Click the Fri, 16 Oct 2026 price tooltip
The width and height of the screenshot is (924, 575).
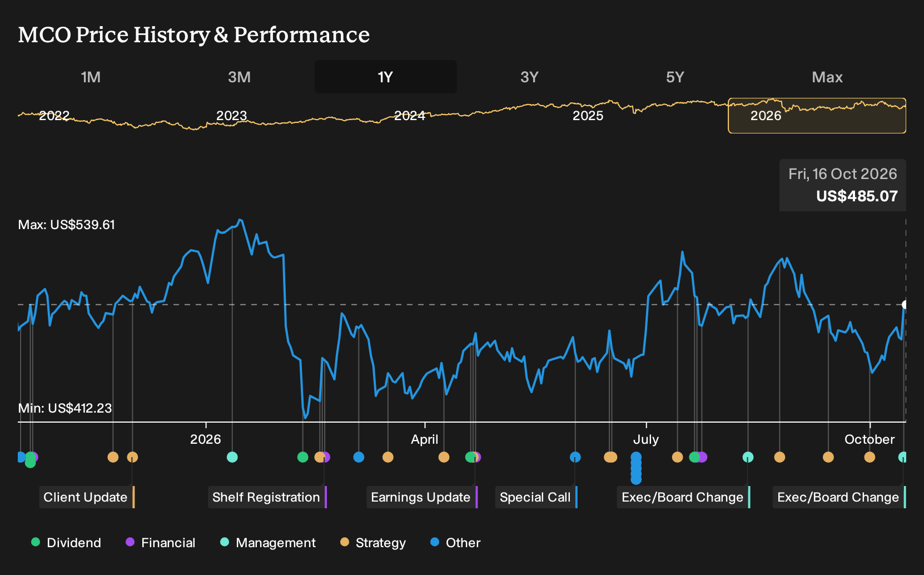point(842,185)
